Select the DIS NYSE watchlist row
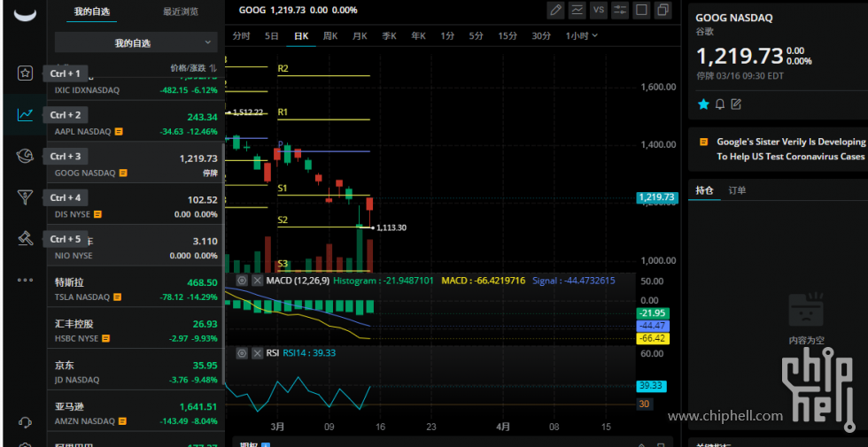This screenshot has height=447, width=868. pyautogui.click(x=136, y=204)
